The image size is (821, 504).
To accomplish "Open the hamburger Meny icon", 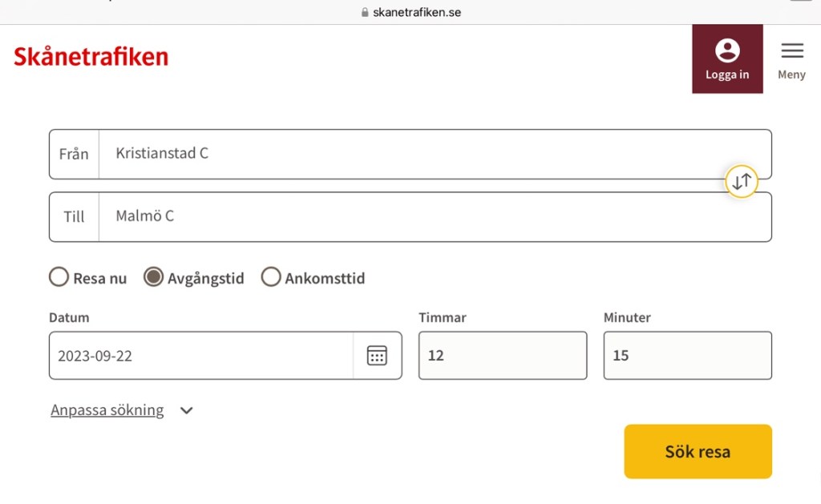I will coord(791,50).
